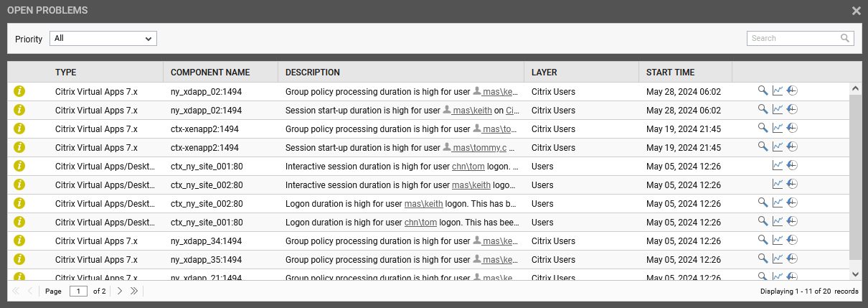Image resolution: width=868 pixels, height=308 pixels.
Task: Click the page number input box
Action: click(x=78, y=291)
